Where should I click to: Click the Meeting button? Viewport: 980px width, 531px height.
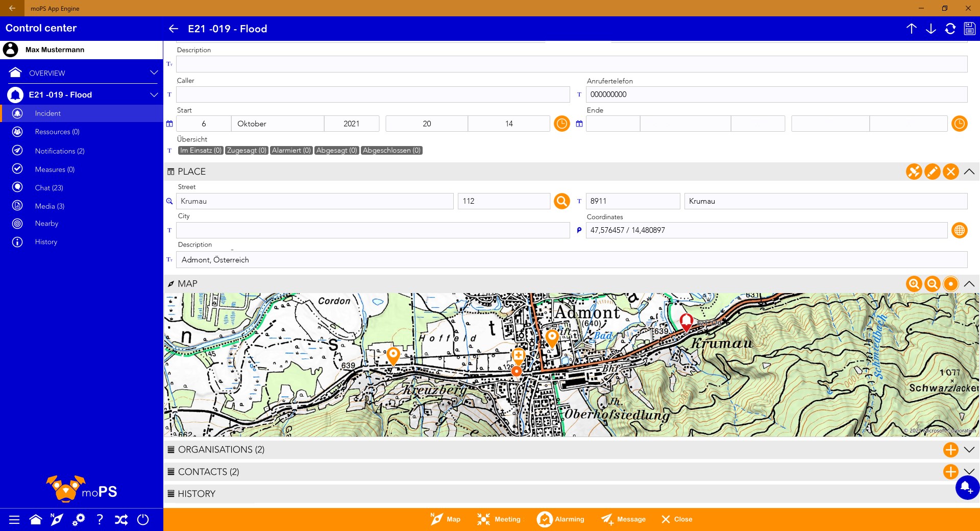click(499, 519)
